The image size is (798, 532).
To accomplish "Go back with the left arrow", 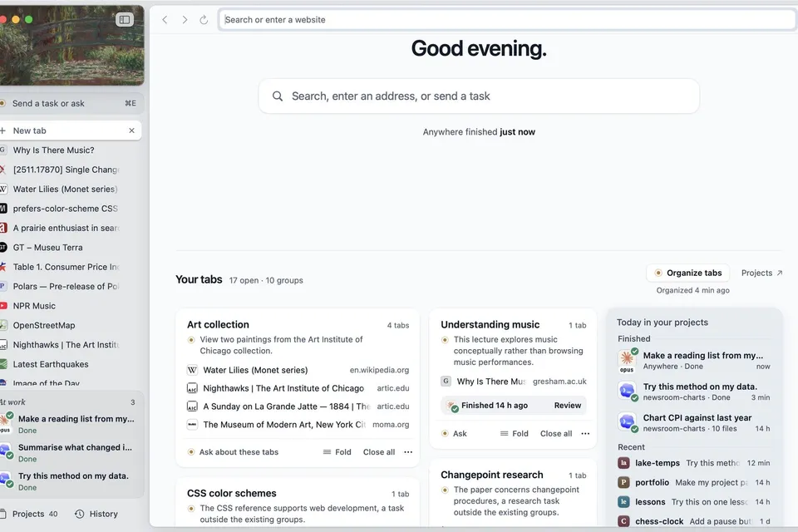I will [x=165, y=20].
